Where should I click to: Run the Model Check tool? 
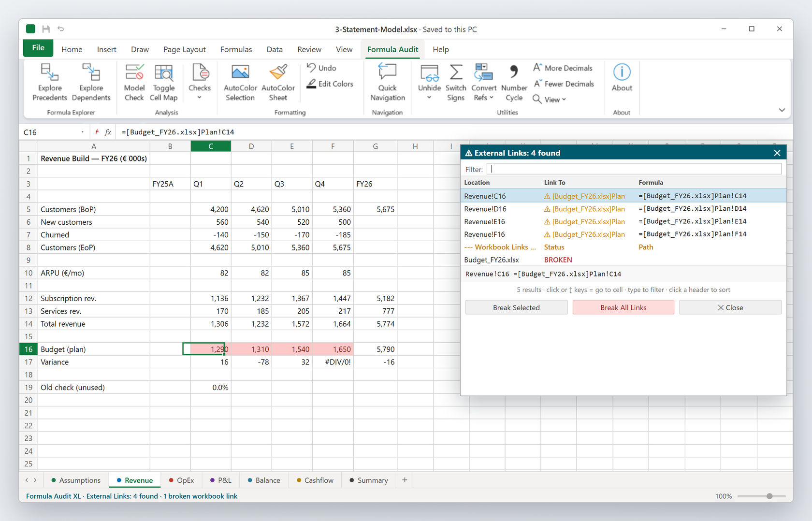pos(134,82)
